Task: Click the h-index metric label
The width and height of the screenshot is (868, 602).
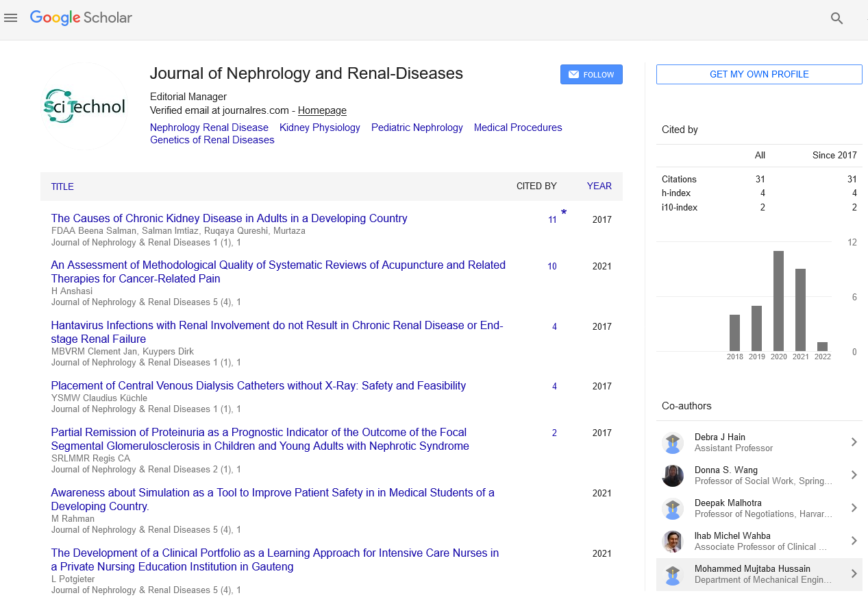Action: (x=676, y=193)
